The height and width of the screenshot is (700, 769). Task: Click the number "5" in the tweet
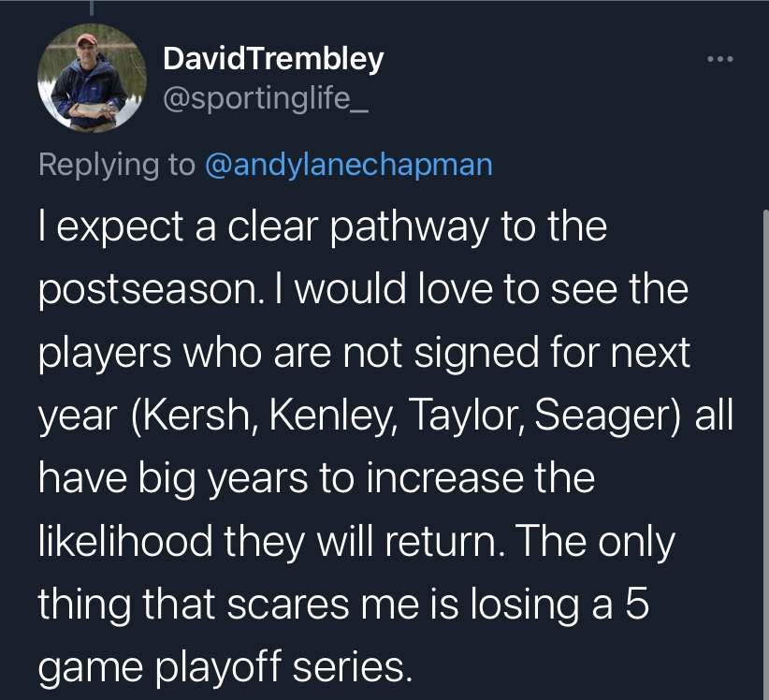pyautogui.click(x=636, y=604)
